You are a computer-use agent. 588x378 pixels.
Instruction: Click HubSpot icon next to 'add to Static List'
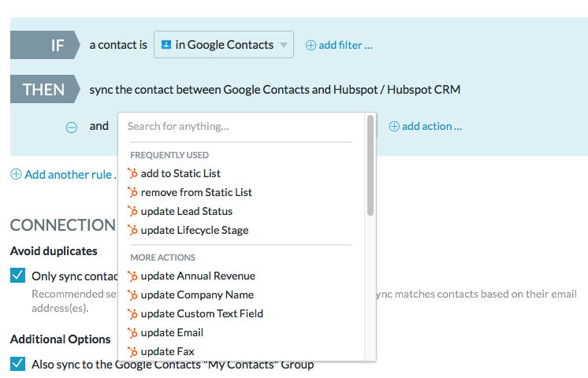tap(132, 173)
